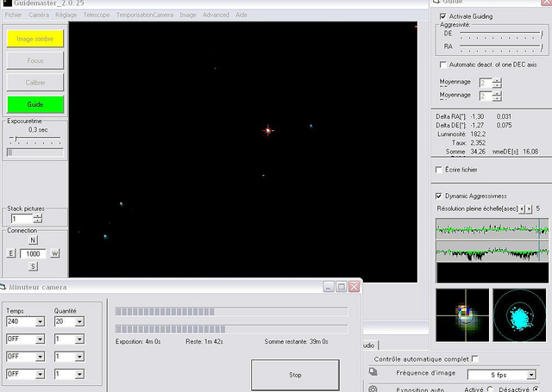Open the Caméra menu

click(x=39, y=15)
